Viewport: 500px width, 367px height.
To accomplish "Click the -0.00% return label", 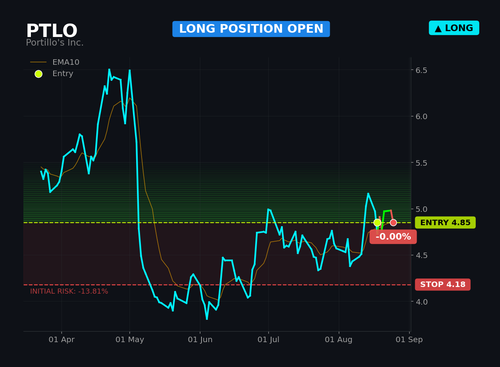I will 393,237.
